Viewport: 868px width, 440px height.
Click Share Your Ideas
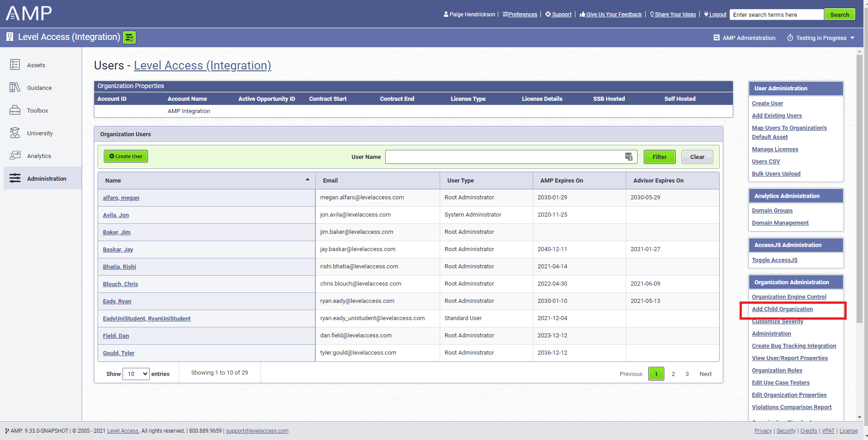click(673, 15)
